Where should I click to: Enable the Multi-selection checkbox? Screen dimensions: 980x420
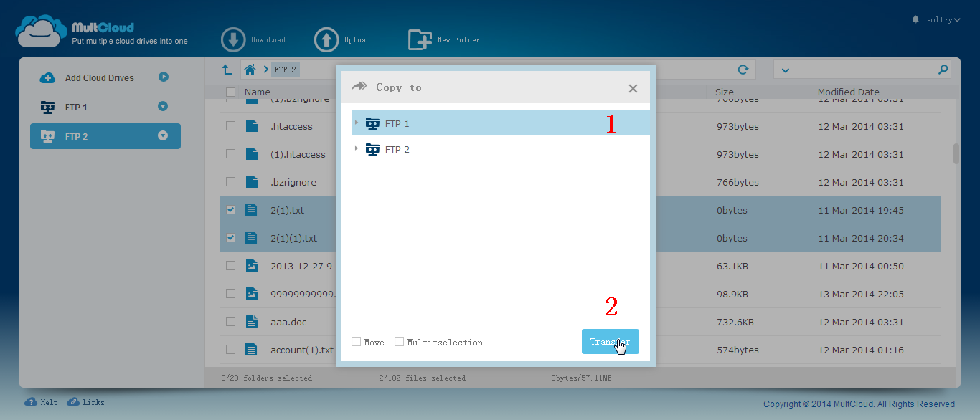click(x=400, y=342)
